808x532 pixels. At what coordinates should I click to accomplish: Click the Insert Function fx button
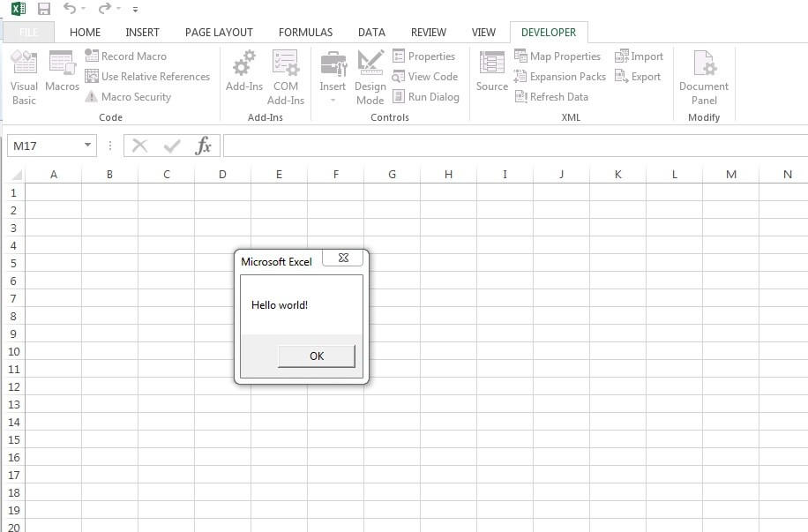204,146
